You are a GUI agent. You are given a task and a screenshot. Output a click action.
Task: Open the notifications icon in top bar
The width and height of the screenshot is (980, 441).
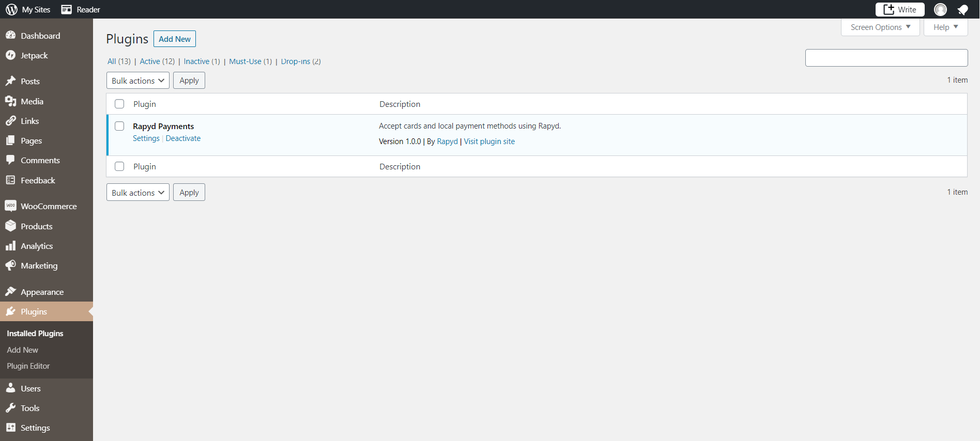coord(962,9)
